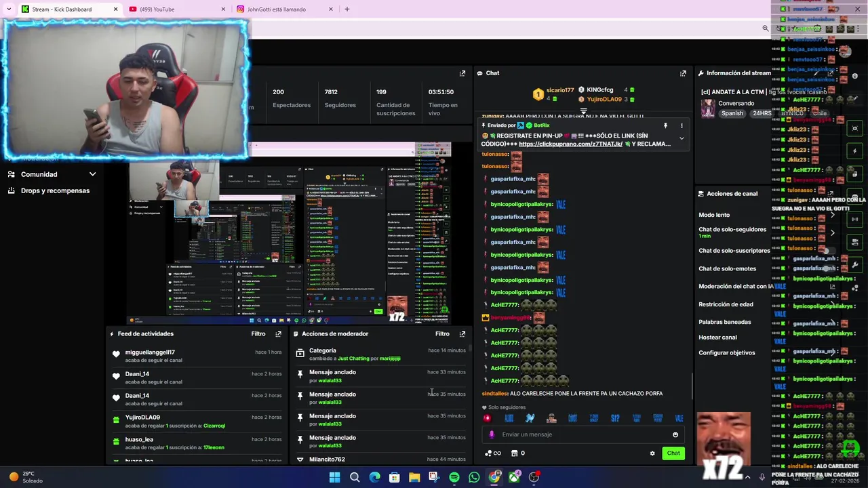Pop out the stream stats panel
The image size is (868, 488).
[462, 73]
